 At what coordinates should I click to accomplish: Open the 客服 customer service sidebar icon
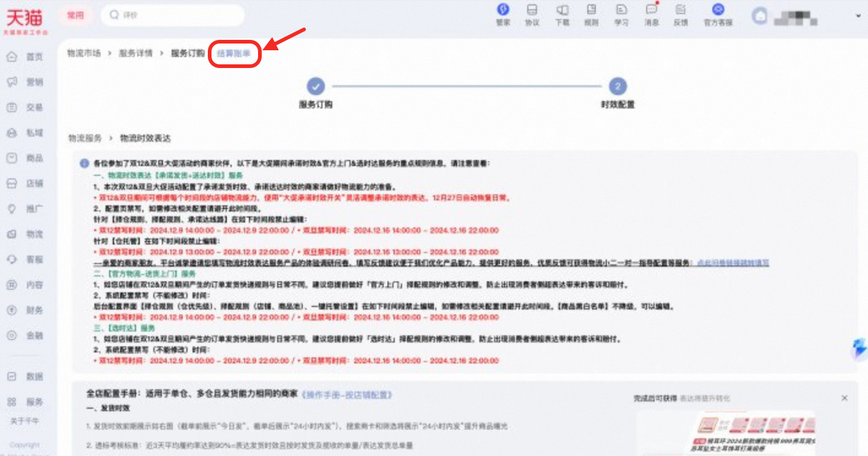[12, 259]
